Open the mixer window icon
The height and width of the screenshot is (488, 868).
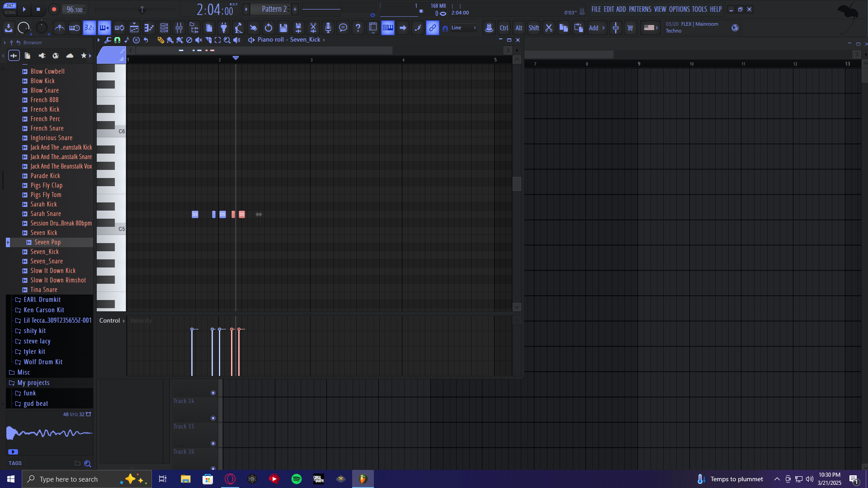(179, 28)
